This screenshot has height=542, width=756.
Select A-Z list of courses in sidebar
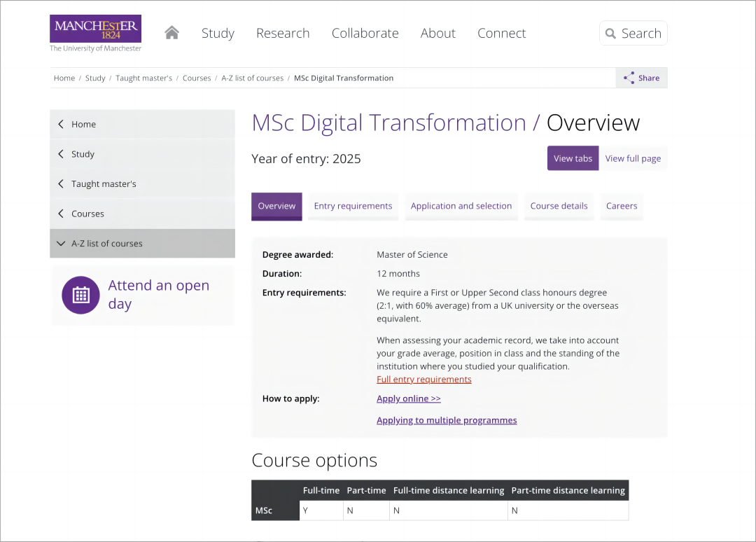coord(142,244)
